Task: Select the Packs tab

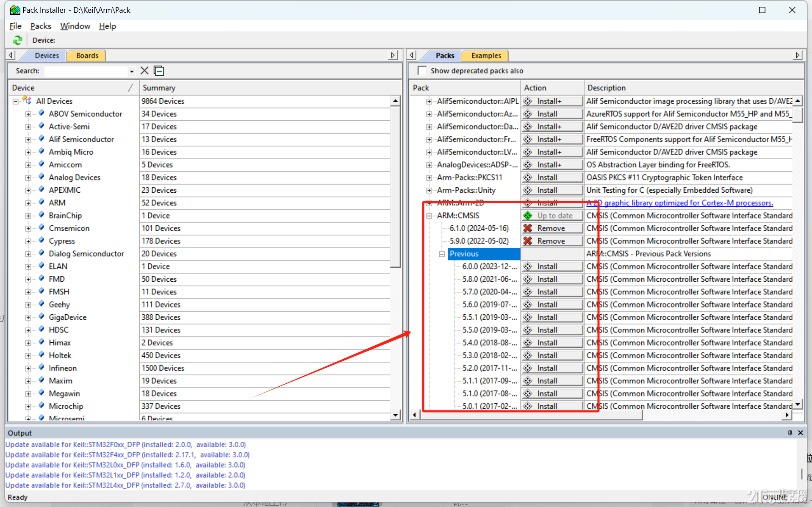Action: point(445,55)
